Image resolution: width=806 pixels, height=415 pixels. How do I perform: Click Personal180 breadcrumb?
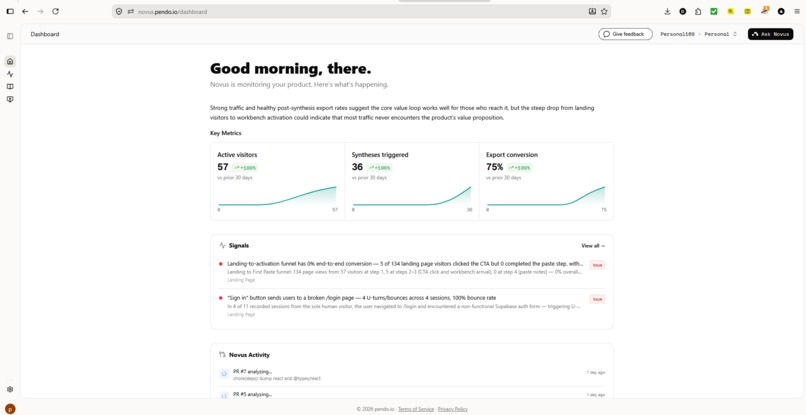point(677,34)
